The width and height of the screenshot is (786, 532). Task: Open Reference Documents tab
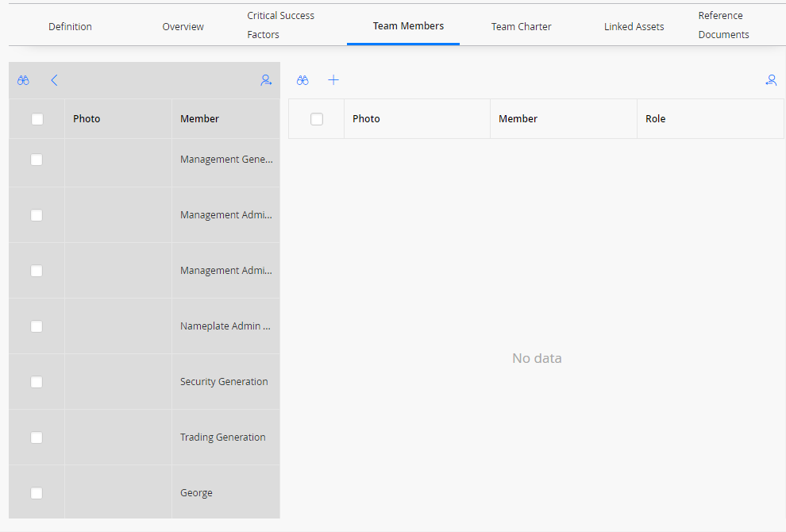(x=724, y=25)
